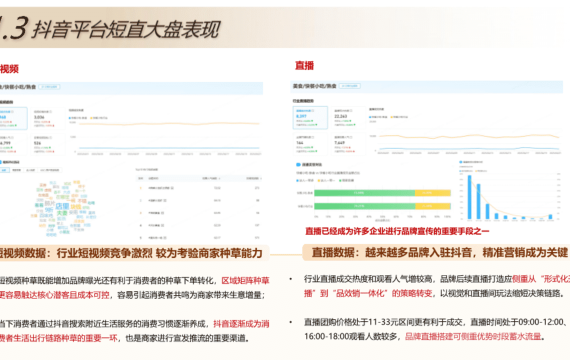This screenshot has height=360, width=570.
Task: Click the orange trend line in the 视频 chart
Action: (169, 124)
